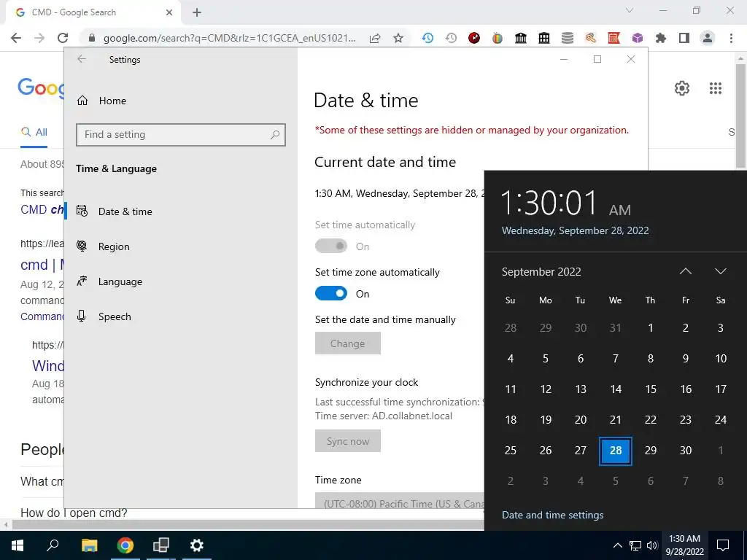Open Date and time settings link
This screenshot has height=560, width=747.
tap(553, 515)
